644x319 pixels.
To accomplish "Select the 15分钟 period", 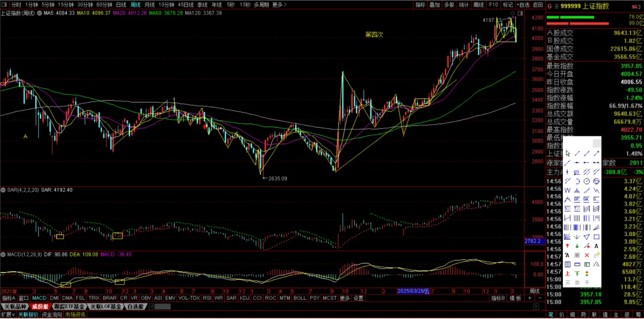I will [66, 5].
